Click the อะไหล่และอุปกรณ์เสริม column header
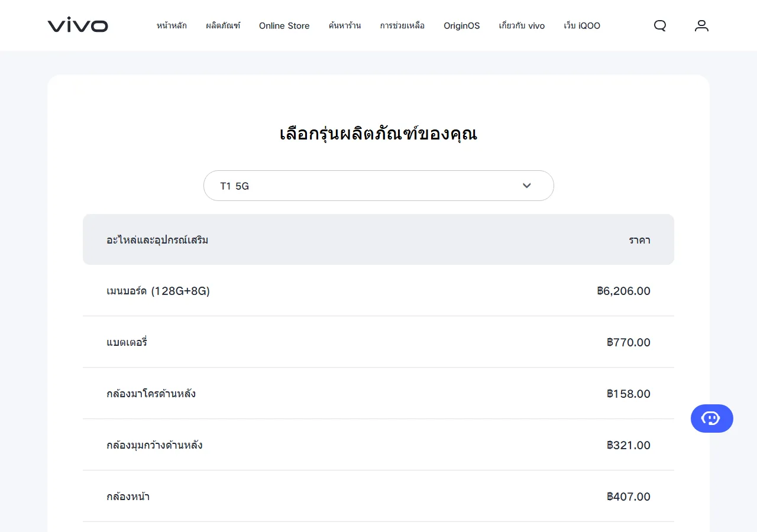The image size is (757, 532). coord(157,240)
